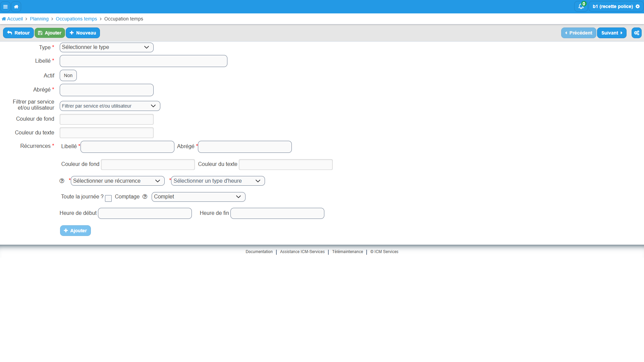Navigate to Occupations temps breadcrumb
The height and width of the screenshot is (362, 644).
76,19
